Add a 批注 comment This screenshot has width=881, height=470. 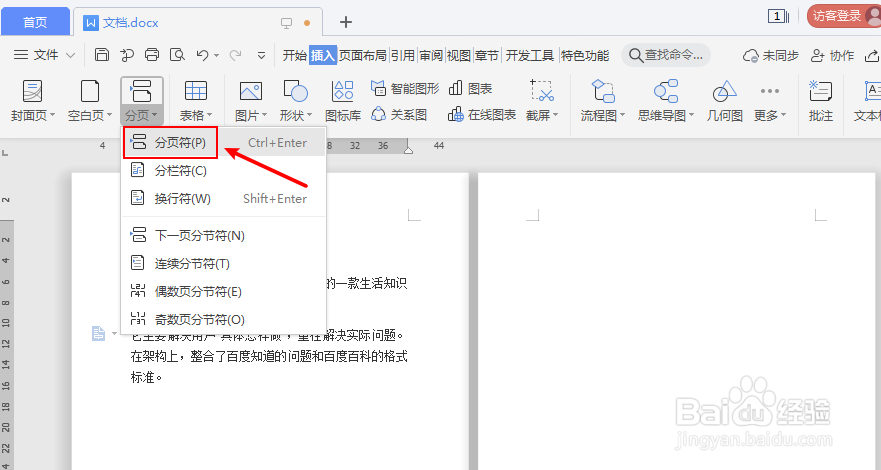[820, 101]
